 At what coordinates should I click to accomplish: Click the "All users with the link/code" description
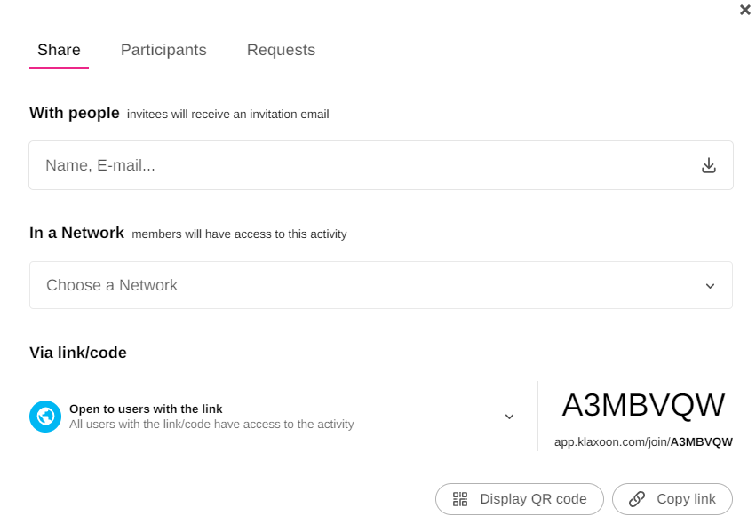[211, 425]
